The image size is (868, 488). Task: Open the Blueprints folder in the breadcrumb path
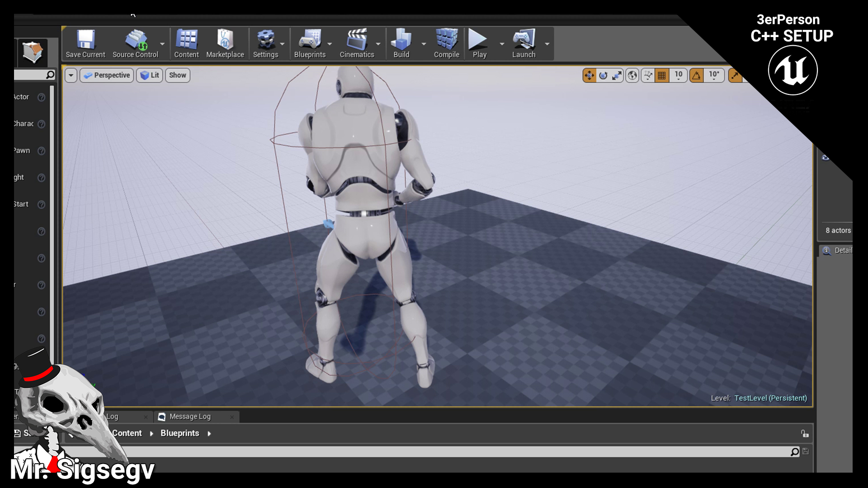[179, 433]
